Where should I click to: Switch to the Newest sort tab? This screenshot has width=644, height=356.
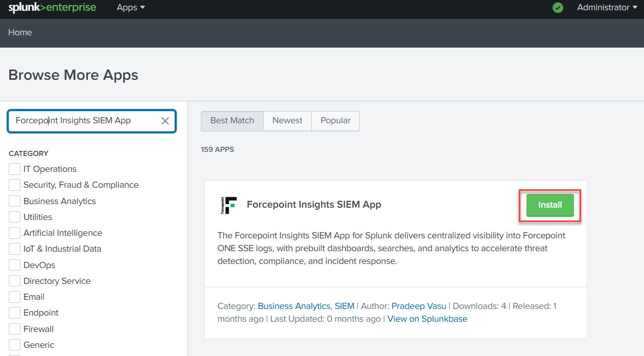287,121
